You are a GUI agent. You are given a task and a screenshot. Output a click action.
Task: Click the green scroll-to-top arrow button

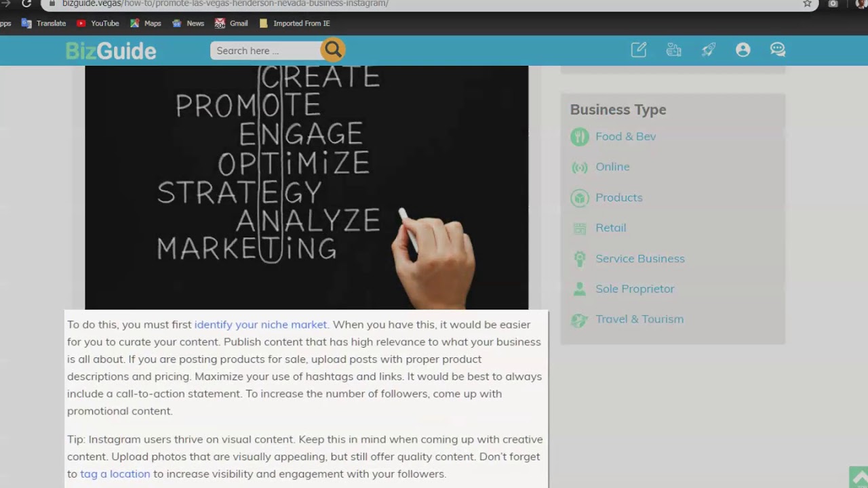[x=859, y=477]
